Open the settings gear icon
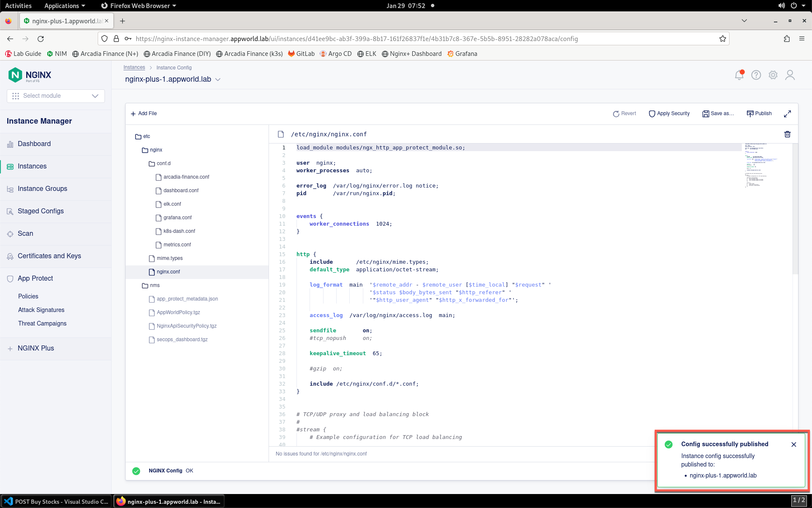Viewport: 812px width, 508px height. point(773,75)
